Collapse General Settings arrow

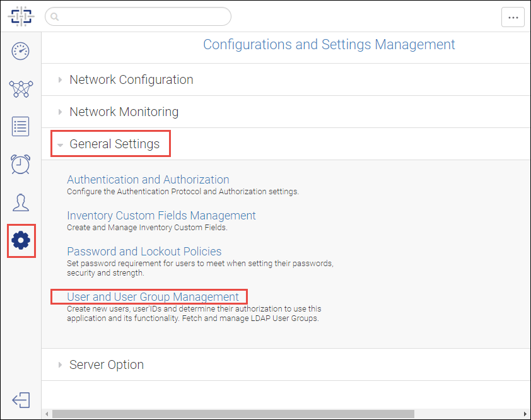60,145
